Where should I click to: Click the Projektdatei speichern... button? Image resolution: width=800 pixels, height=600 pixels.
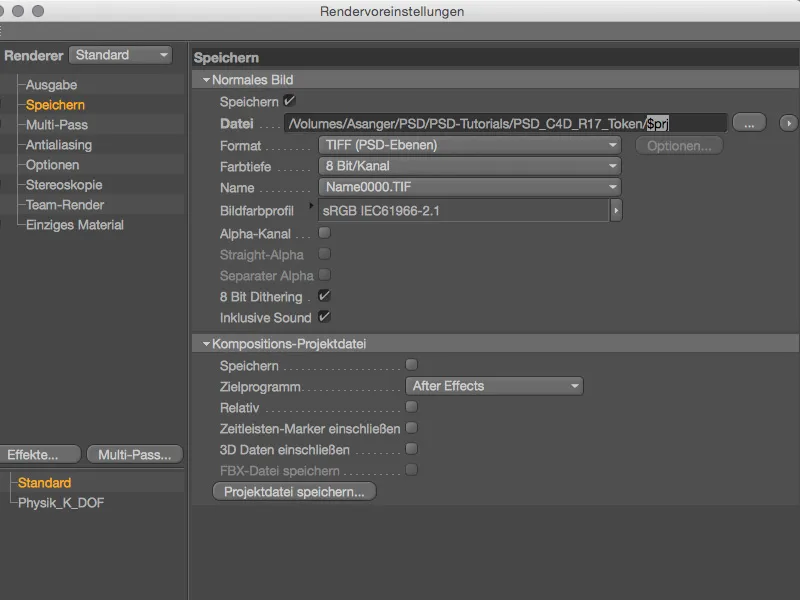tap(294, 492)
